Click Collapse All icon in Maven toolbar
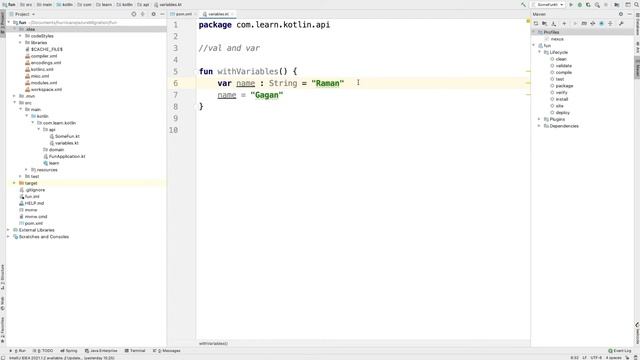 pos(611,24)
